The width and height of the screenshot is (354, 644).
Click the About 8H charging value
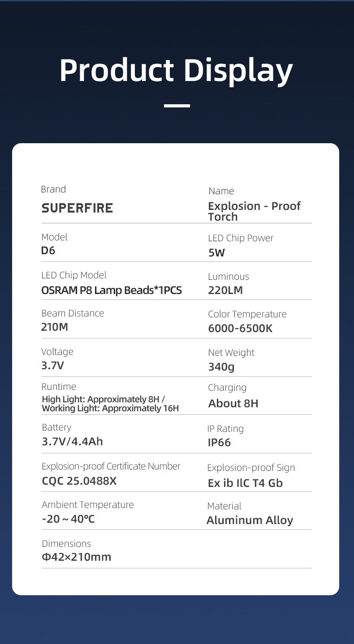click(233, 403)
